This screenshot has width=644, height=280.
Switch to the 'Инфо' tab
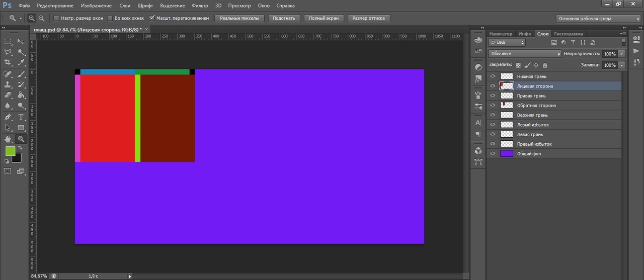[525, 34]
